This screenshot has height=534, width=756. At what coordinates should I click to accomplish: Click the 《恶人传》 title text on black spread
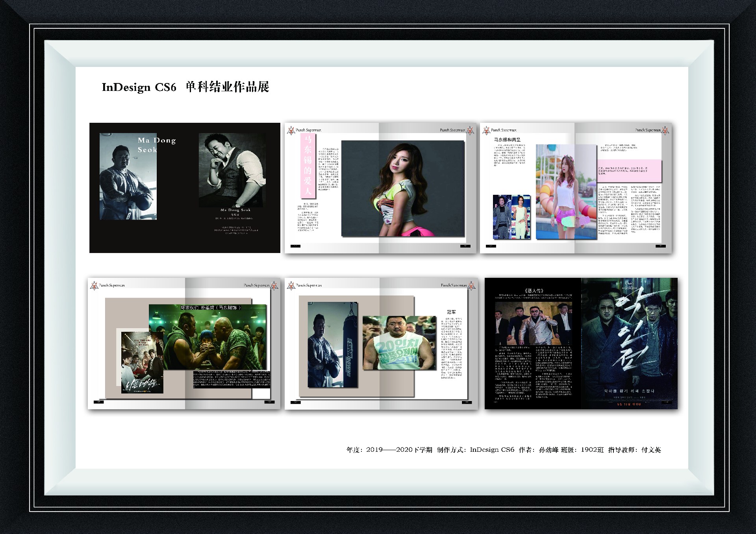click(534, 290)
